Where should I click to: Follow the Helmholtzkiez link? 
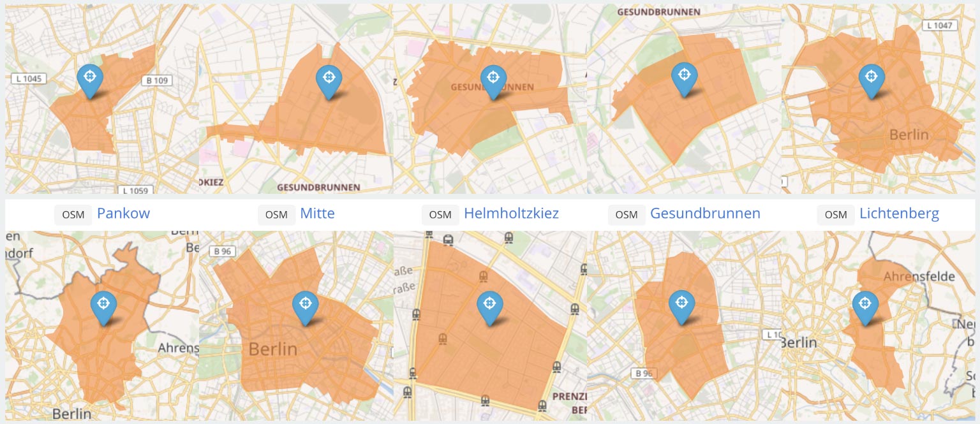point(511,214)
